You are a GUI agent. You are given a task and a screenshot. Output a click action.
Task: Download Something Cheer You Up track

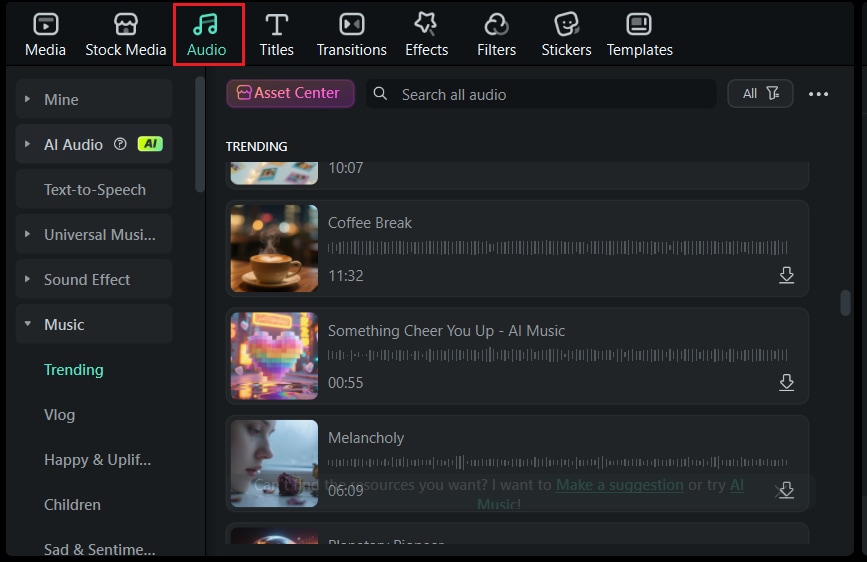pyautogui.click(x=786, y=382)
